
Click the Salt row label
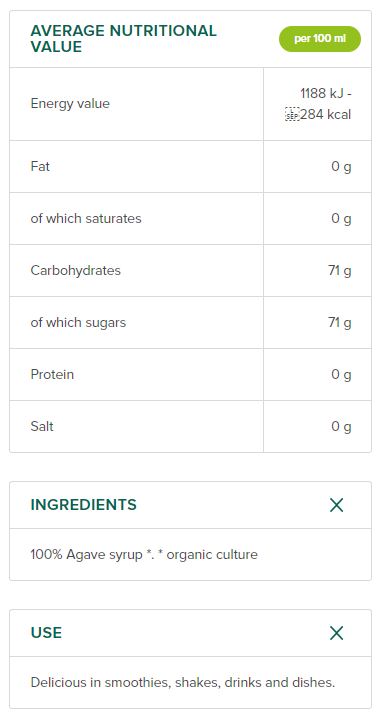[x=42, y=426]
